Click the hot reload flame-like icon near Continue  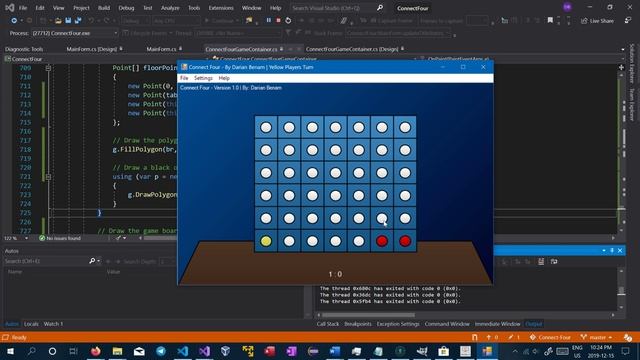click(249, 20)
